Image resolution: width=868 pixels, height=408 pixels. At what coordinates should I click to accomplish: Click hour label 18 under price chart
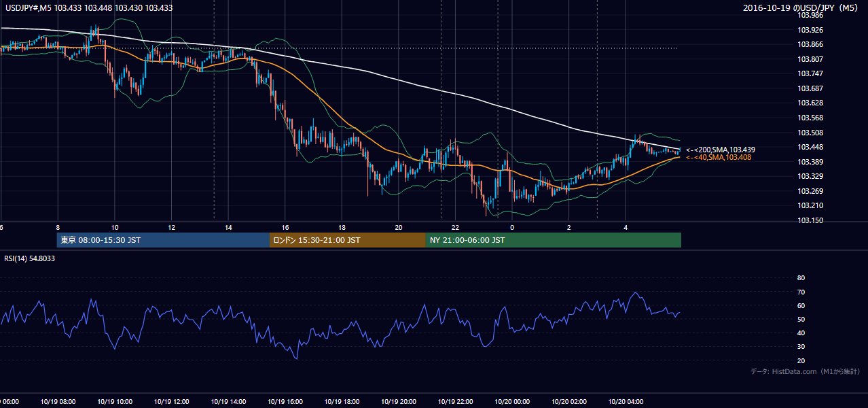coord(342,228)
